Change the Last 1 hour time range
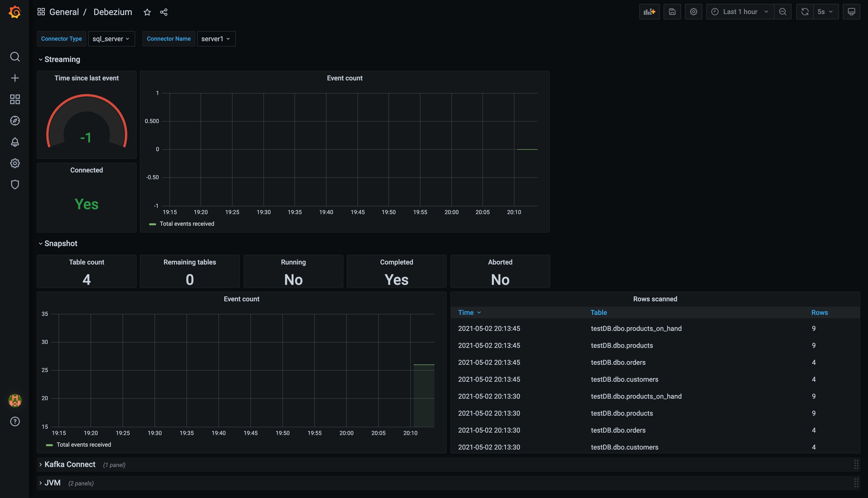868x498 pixels. [739, 11]
